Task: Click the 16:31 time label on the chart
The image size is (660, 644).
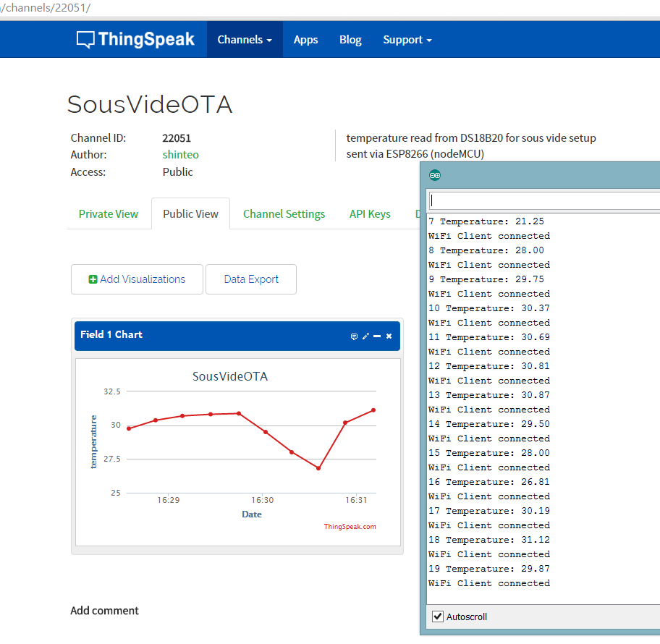Action: (357, 500)
